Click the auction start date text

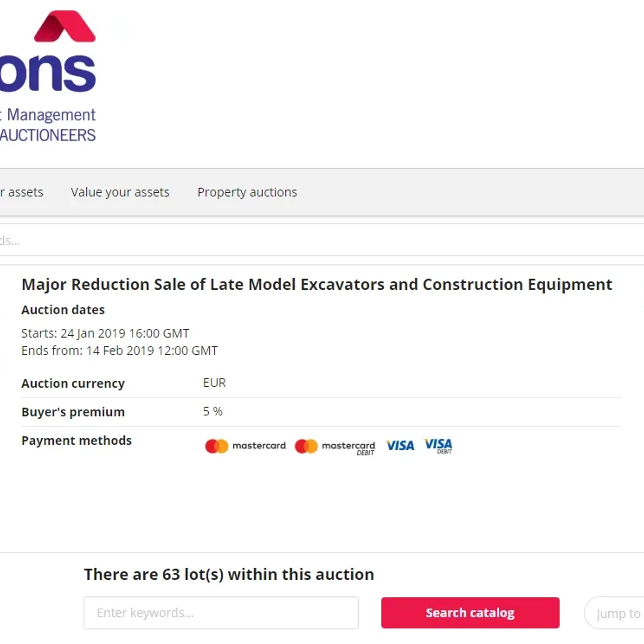point(105,333)
